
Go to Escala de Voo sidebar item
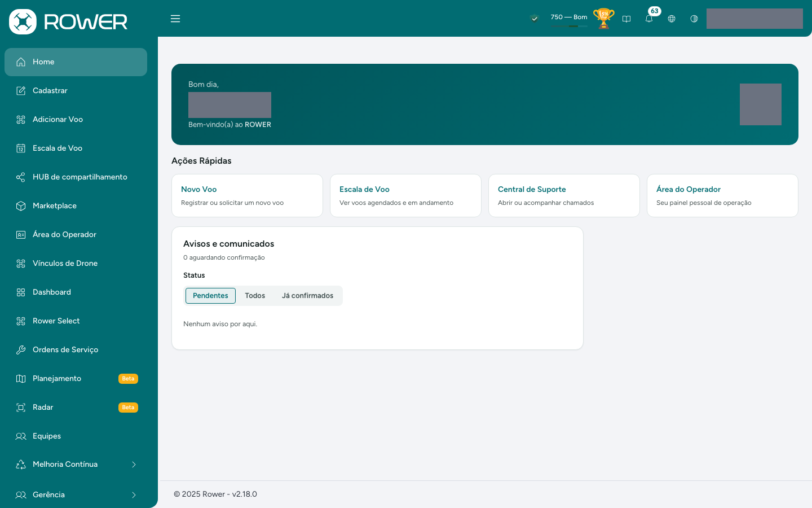(x=76, y=148)
